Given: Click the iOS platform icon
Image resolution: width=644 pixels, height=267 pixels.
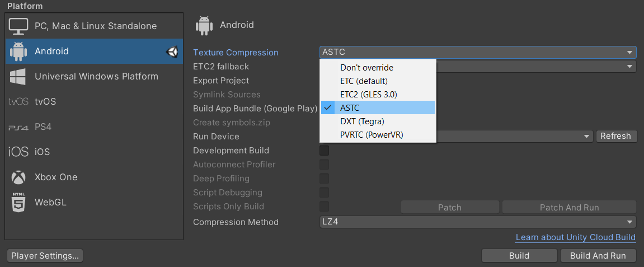Looking at the screenshot, I should pyautogui.click(x=18, y=152).
